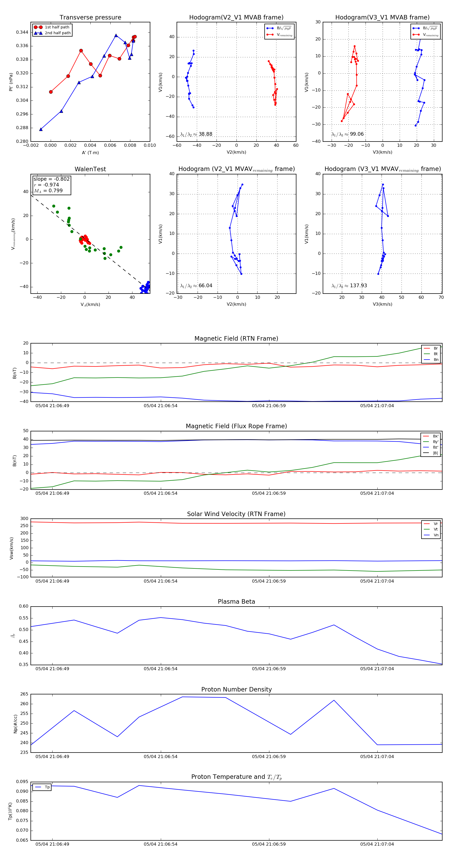
Task: Click the "A' (T·m)" x-axis label
Action: 90,153
